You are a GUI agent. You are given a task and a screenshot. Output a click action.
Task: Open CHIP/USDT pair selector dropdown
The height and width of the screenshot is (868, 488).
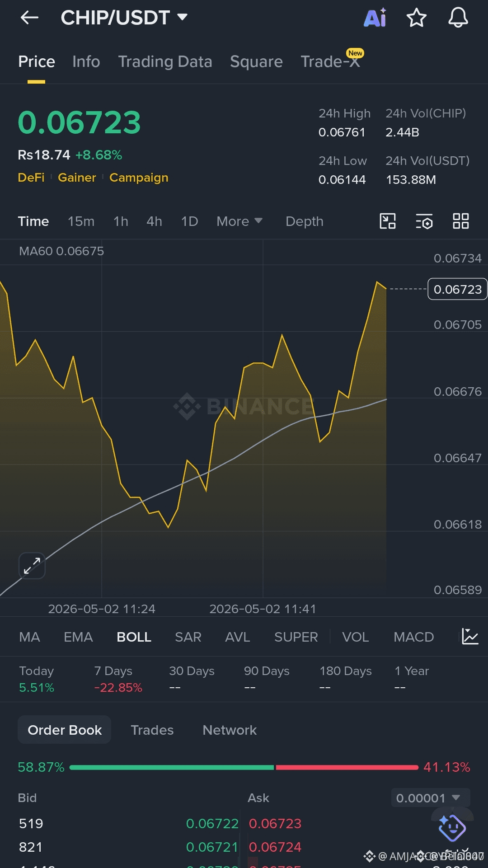click(124, 18)
